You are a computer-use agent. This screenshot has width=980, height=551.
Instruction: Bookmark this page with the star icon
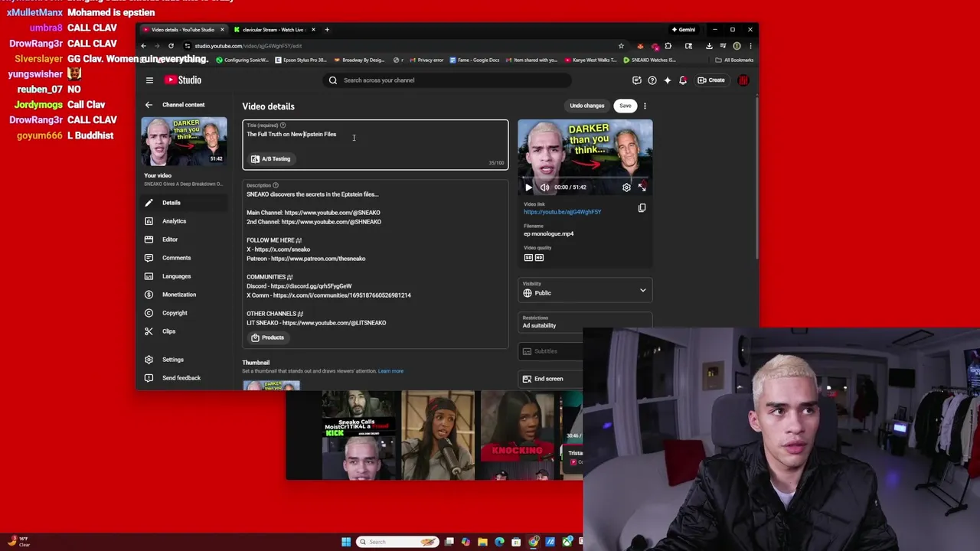tap(621, 46)
